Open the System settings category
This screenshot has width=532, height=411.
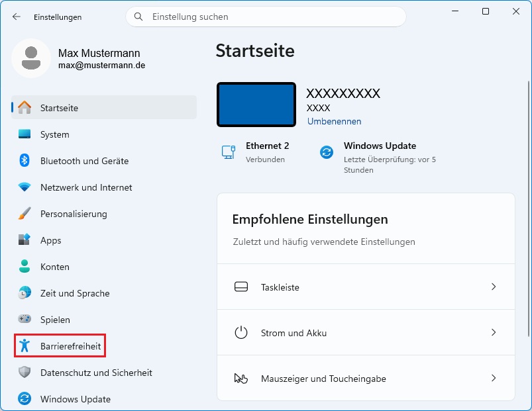pos(104,134)
